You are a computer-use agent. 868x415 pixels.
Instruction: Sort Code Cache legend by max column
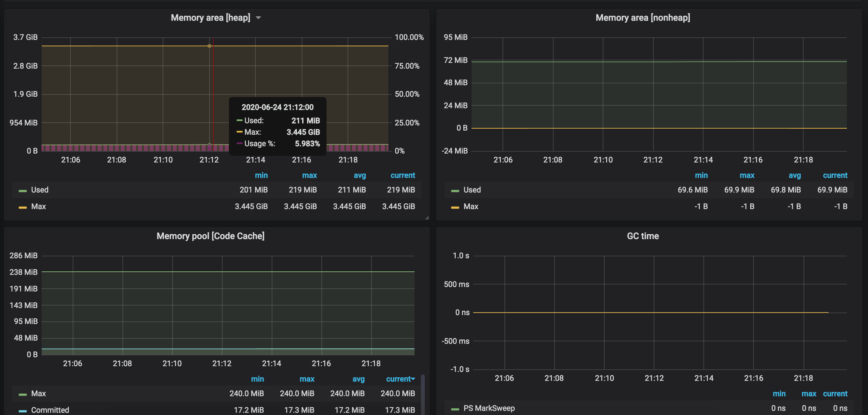307,379
